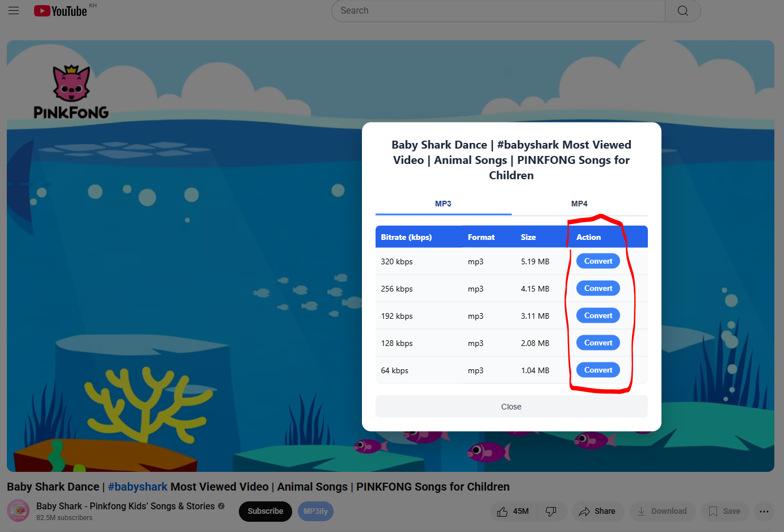Viewport: 784px width, 532px height.
Task: Switch to the MP3 tab
Action: point(443,204)
